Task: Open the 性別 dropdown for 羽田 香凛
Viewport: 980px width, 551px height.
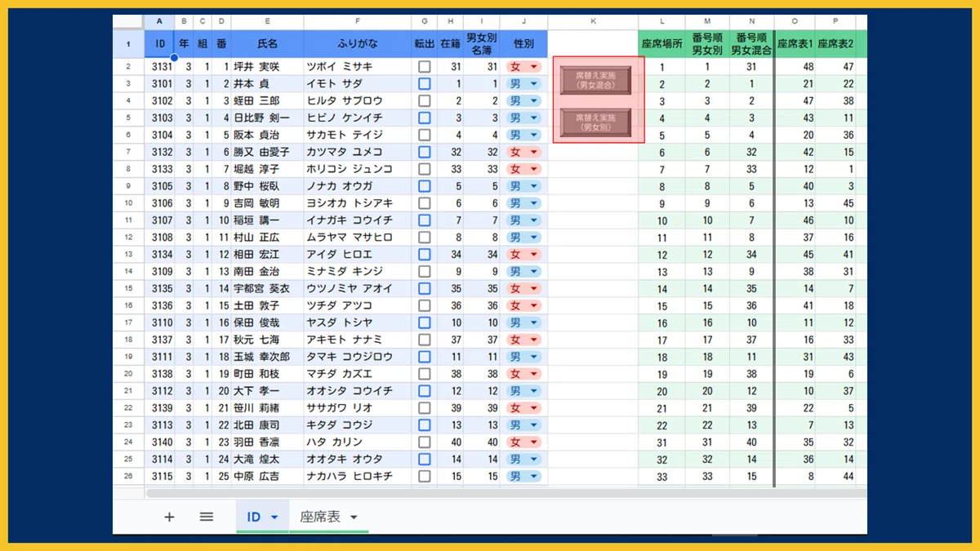Action: pos(534,442)
